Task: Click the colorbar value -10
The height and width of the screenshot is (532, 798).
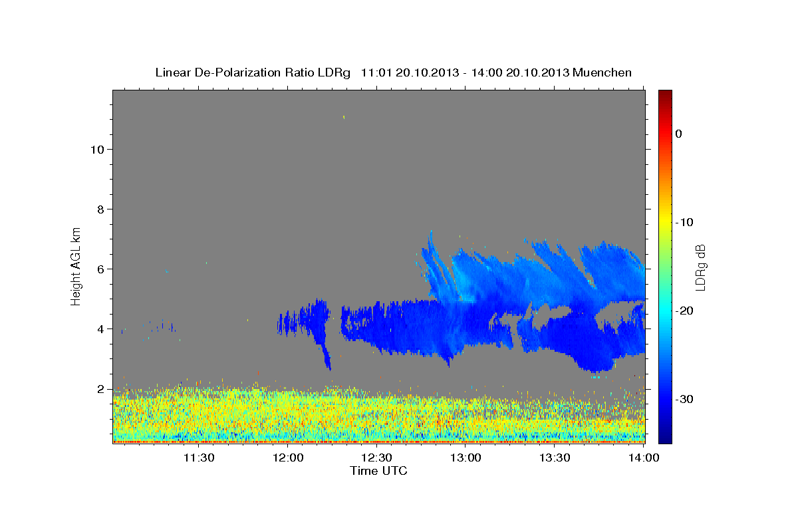Action: (x=685, y=222)
